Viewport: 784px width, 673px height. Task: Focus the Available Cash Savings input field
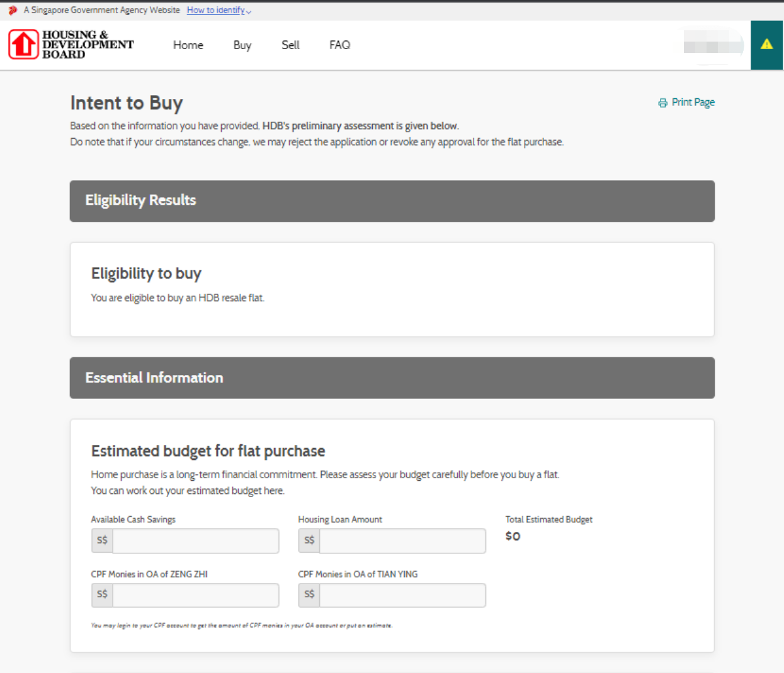pyautogui.click(x=195, y=541)
